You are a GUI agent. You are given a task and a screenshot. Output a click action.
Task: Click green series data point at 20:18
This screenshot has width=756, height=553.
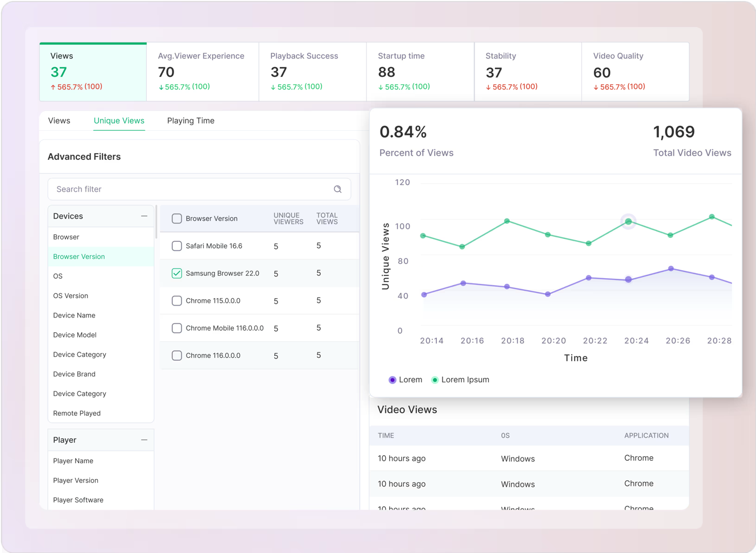coord(507,221)
